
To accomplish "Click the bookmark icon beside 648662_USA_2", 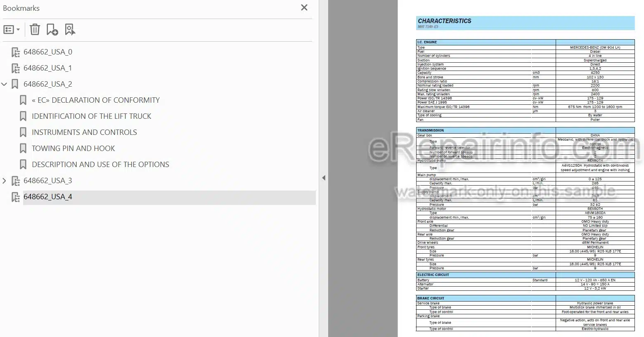I will (15, 84).
